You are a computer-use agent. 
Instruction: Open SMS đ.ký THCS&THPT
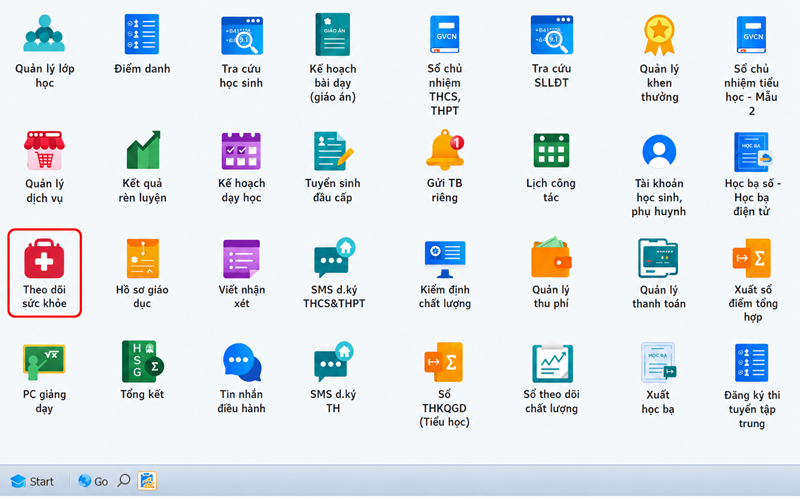(x=334, y=258)
